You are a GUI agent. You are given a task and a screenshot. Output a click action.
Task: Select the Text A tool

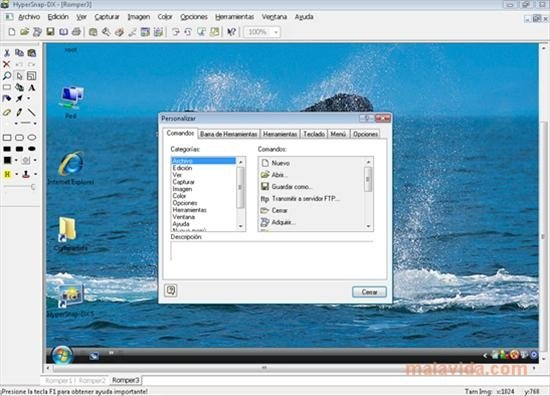(x=32, y=87)
